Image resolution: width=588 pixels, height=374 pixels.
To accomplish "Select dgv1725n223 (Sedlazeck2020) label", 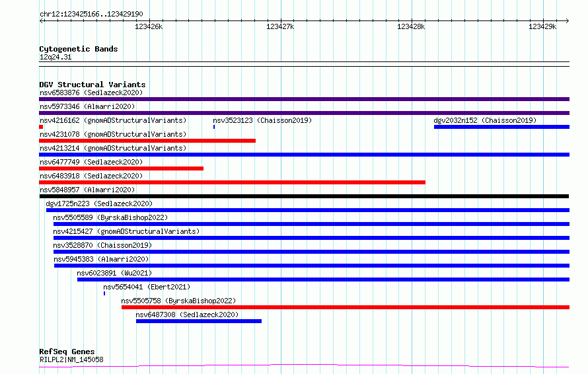I will point(99,204).
